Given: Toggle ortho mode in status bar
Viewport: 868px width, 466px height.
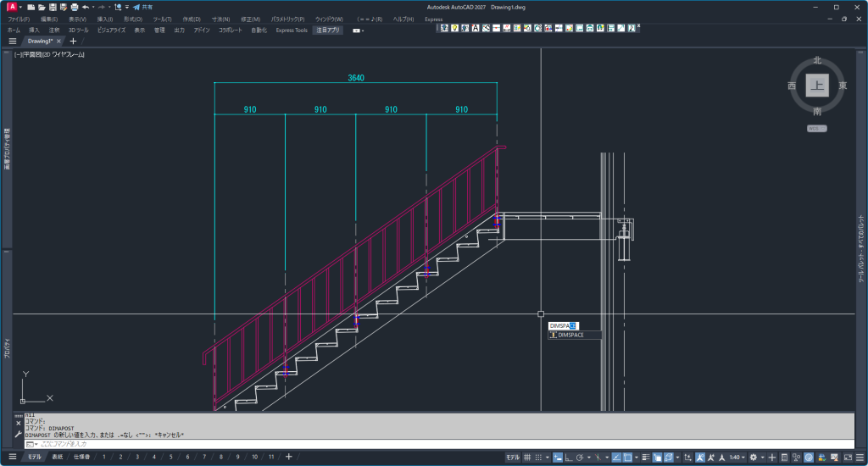Looking at the screenshot, I should [569, 457].
